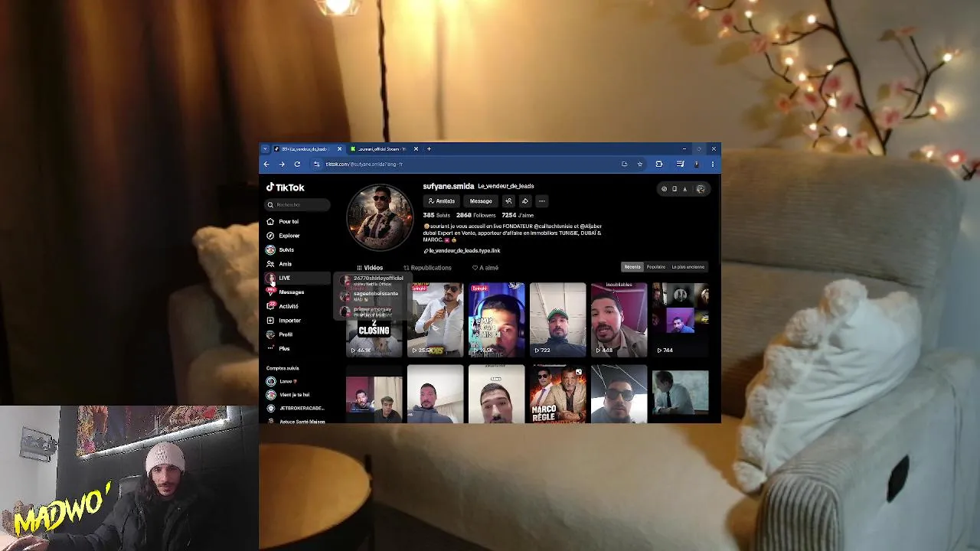980x551 pixels.
Task: Share the profile with arrow icon
Action: coord(525,201)
